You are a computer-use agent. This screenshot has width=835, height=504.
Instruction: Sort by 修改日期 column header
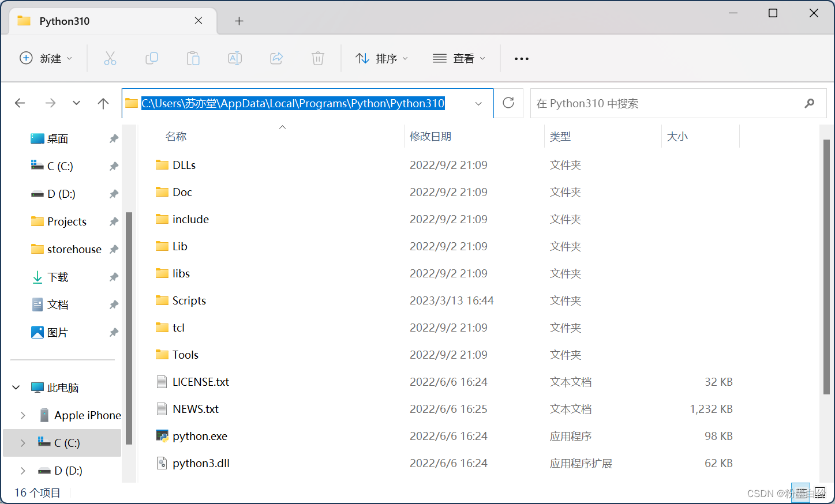430,137
